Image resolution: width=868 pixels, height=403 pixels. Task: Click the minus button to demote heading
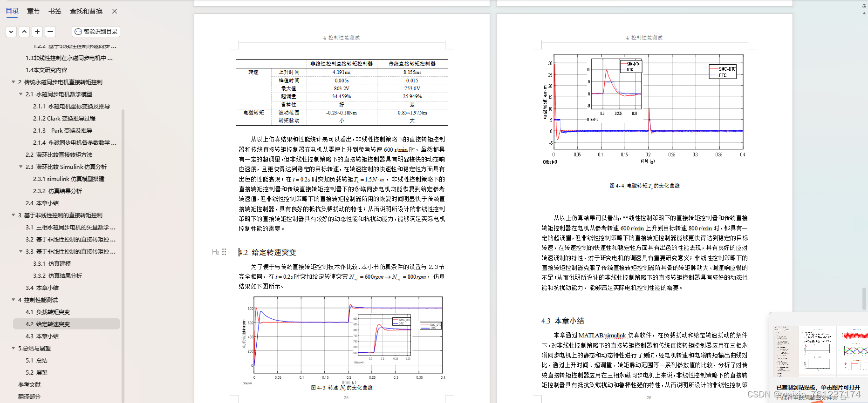point(50,32)
